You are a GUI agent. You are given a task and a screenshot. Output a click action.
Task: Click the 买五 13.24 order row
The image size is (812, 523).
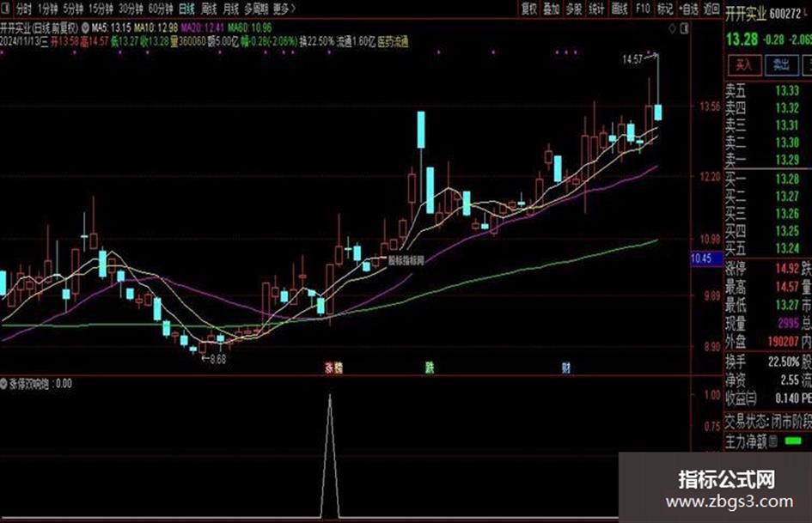click(763, 248)
